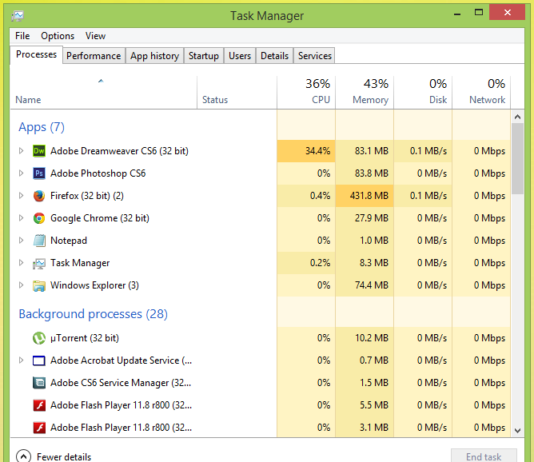Maximize the Task Manager window
This screenshot has height=462, width=534.
pyautogui.click(x=479, y=13)
